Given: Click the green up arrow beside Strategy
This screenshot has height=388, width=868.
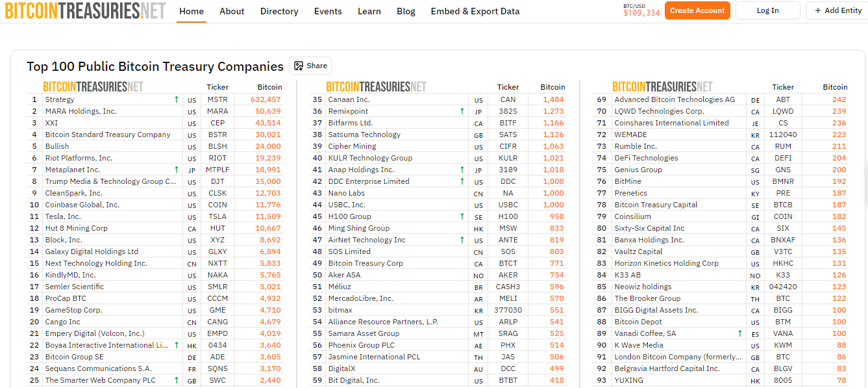Looking at the screenshot, I should (x=176, y=99).
